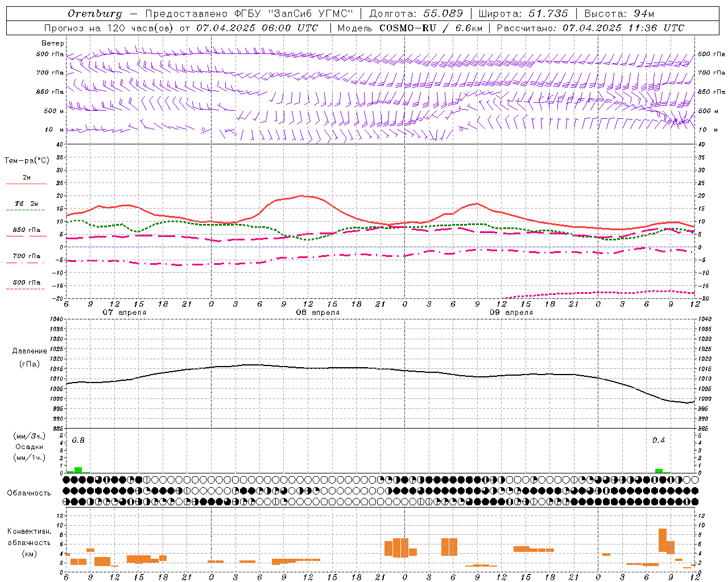Click the '850 гПа' temperature legend entry
728x582 pixels.
pos(27,230)
